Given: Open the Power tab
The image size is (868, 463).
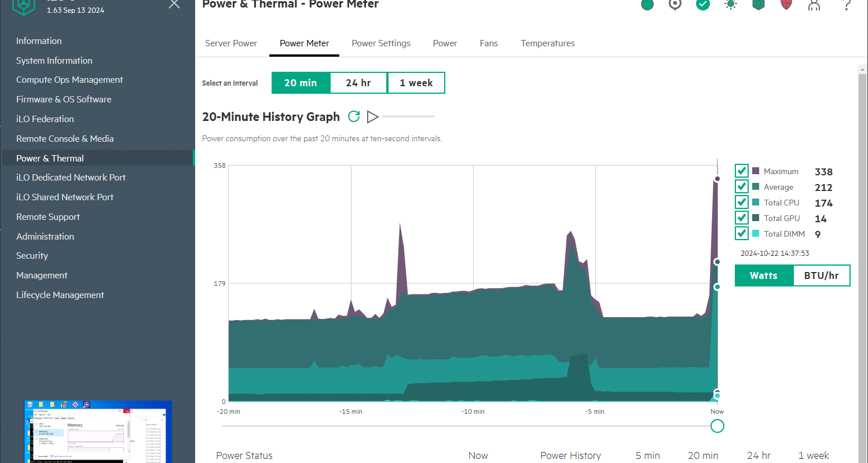Looking at the screenshot, I should click(x=445, y=43).
